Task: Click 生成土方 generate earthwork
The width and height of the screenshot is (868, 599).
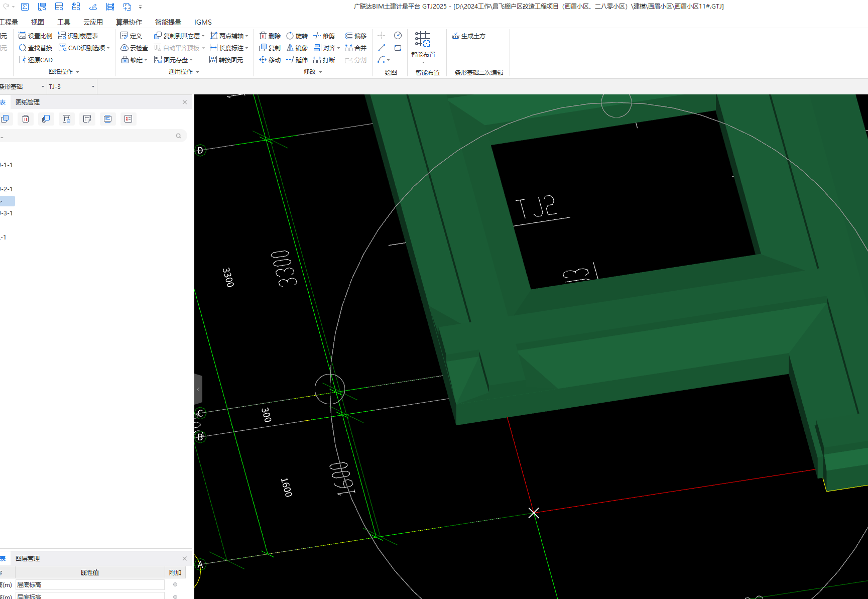Action: (468, 36)
